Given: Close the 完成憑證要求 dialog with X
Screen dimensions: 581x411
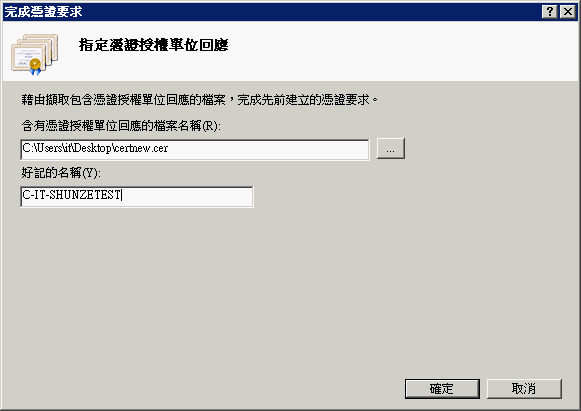Looking at the screenshot, I should [568, 12].
